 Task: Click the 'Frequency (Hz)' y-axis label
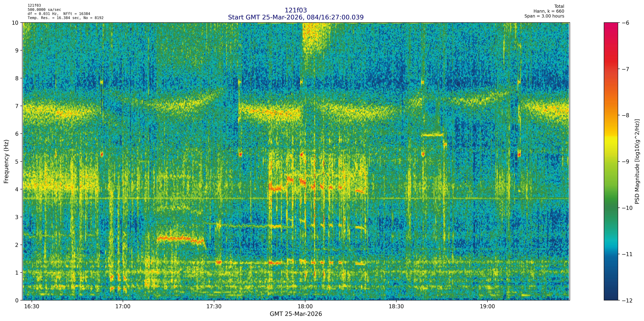click(6, 162)
